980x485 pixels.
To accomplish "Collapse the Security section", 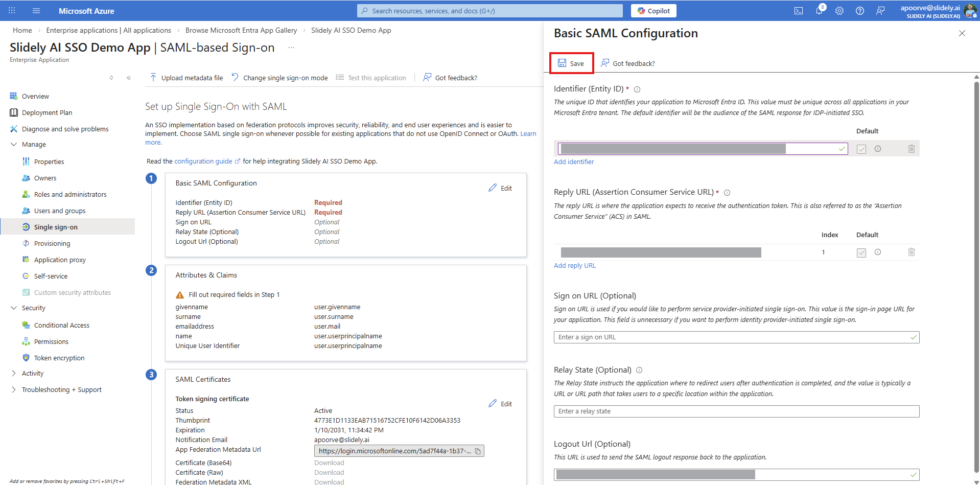I will pyautogui.click(x=14, y=308).
